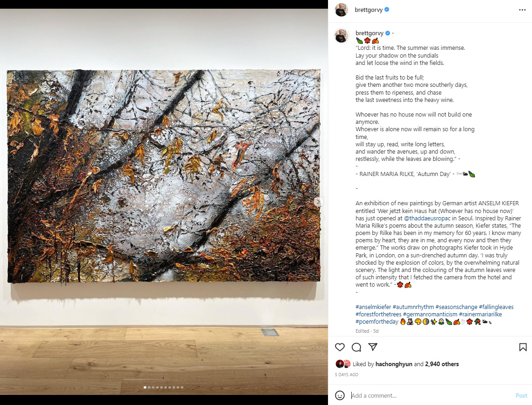Like the post with heart icon
The image size is (532, 405).
click(339, 347)
